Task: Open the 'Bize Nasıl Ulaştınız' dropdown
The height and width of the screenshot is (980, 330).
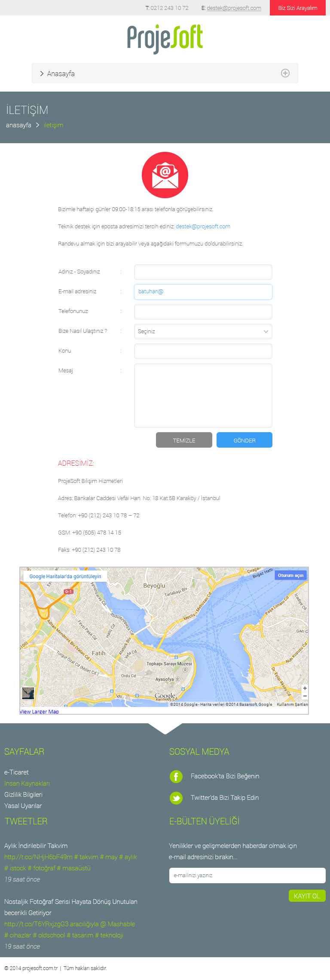Action: tap(203, 332)
